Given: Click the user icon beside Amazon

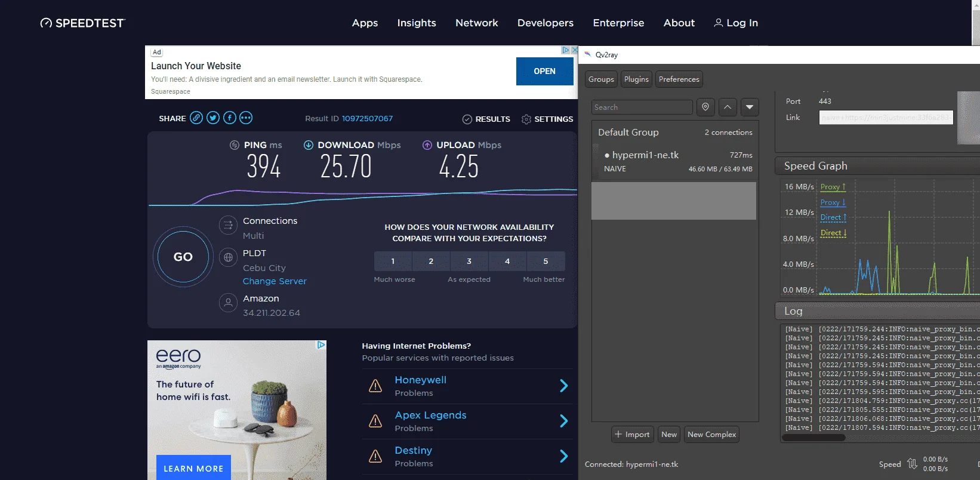Looking at the screenshot, I should pyautogui.click(x=228, y=303).
